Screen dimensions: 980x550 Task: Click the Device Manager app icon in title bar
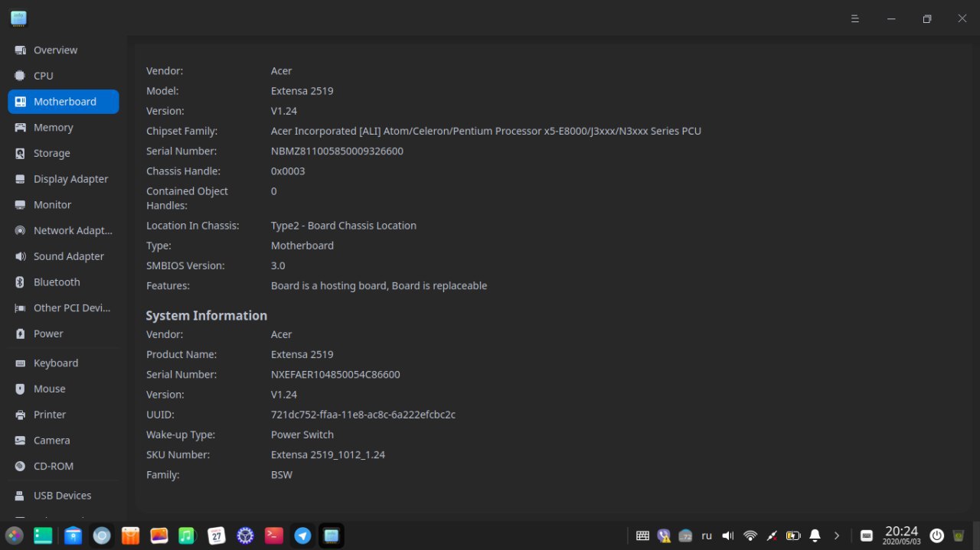click(19, 18)
